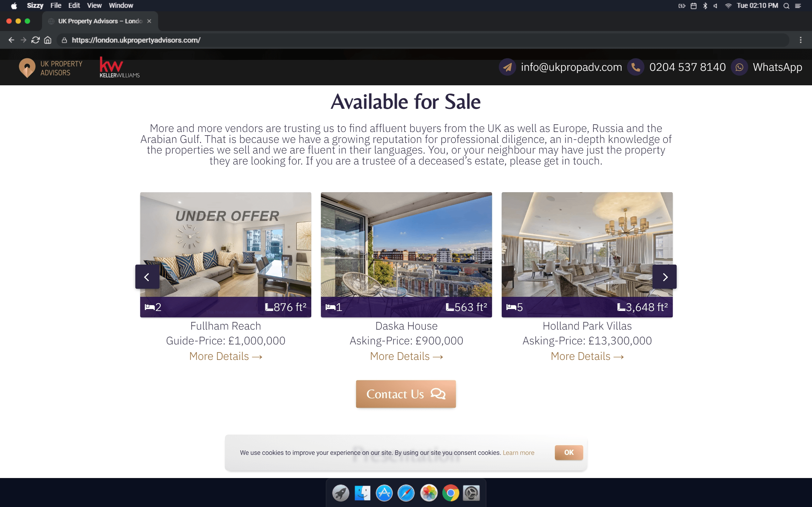Launch Safari from the dock
The image size is (812, 507).
[x=406, y=493]
